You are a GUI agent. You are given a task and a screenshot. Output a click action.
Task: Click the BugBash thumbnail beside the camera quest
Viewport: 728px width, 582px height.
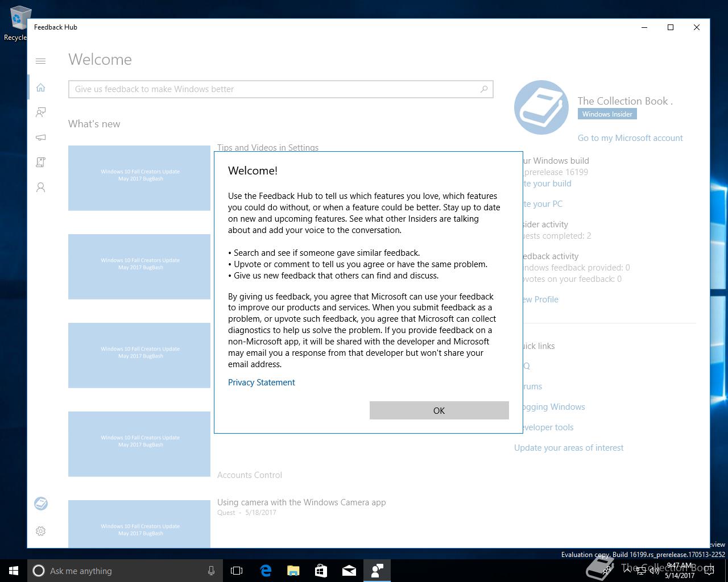(139, 524)
